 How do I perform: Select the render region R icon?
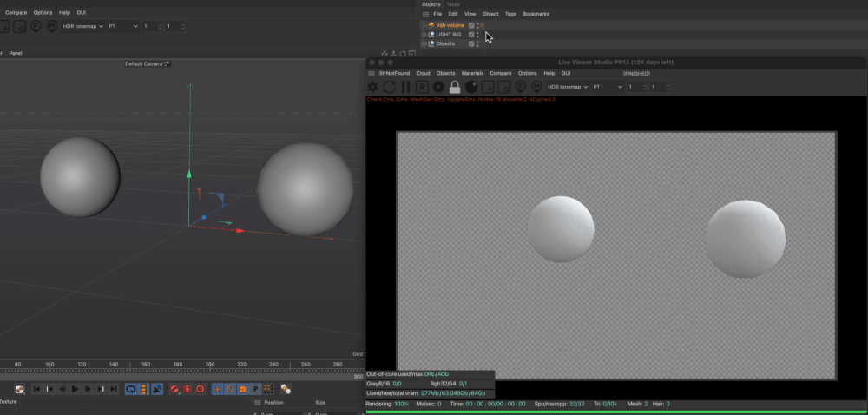pyautogui.click(x=422, y=87)
